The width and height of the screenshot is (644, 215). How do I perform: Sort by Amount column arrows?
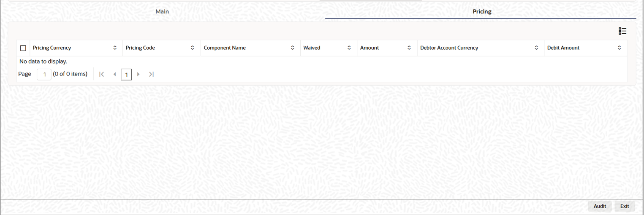(409, 48)
